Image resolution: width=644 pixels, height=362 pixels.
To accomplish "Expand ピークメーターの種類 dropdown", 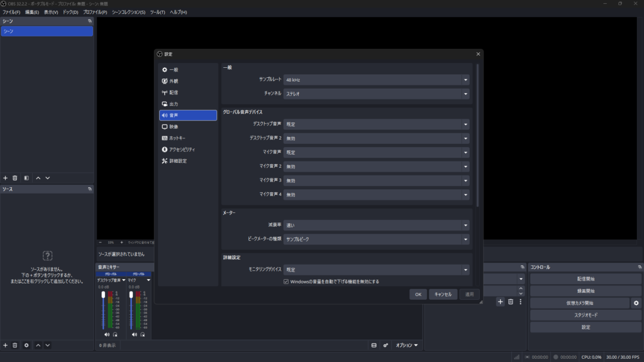I will [x=376, y=239].
